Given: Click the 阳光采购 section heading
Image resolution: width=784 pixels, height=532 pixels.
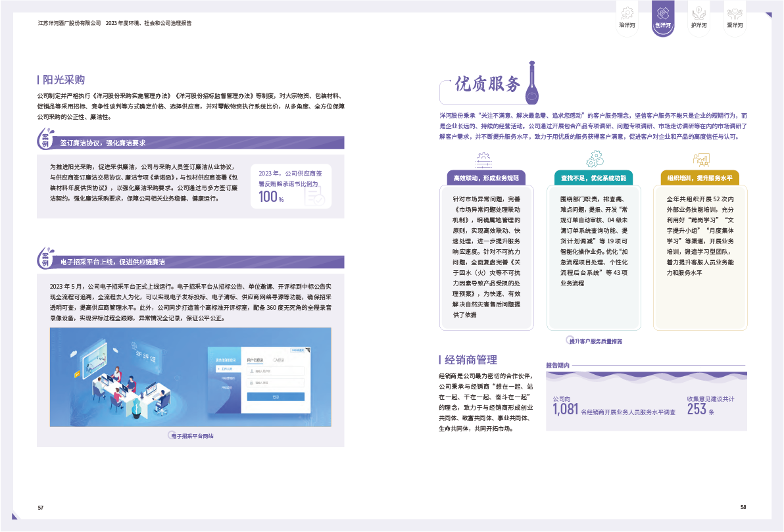Looking at the screenshot, I should click(63, 80).
